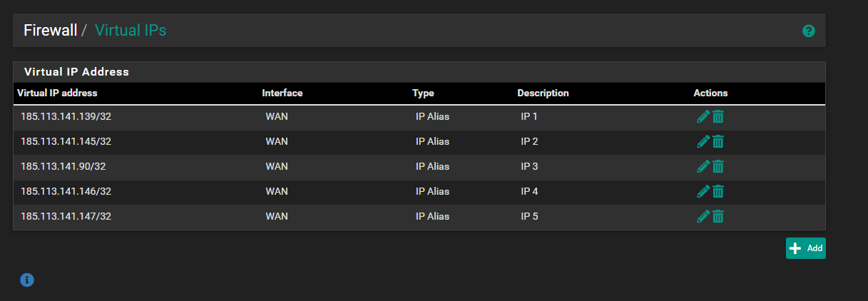Delete the IP 3 virtual IP entry
The image size is (868, 301).
tap(718, 167)
